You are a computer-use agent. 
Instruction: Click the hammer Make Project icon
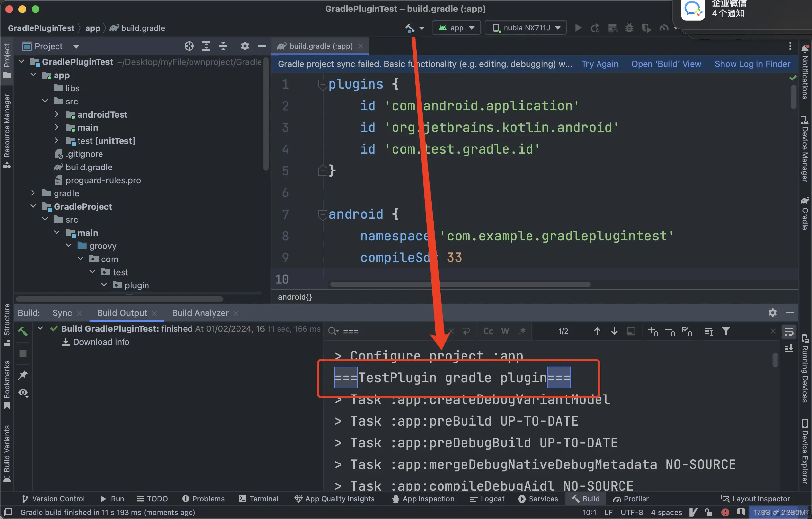[410, 28]
